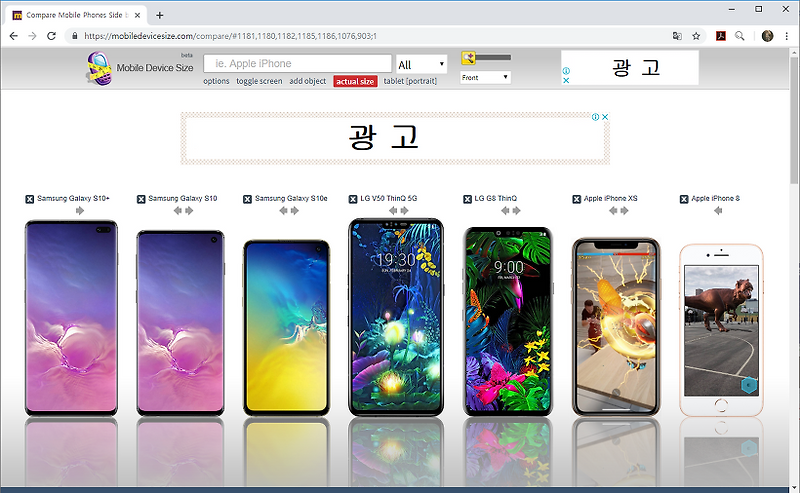This screenshot has height=493, width=800.
Task: Move Samsung Galaxy S10e to the right
Action: [x=295, y=211]
